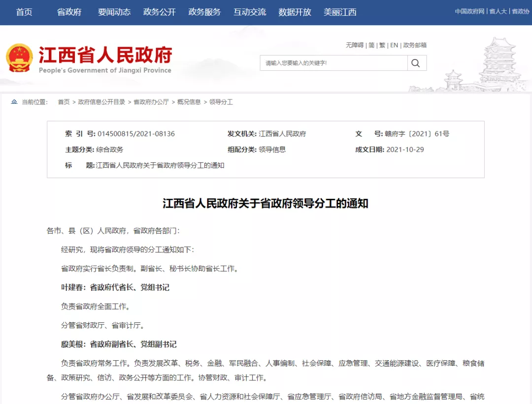Click 政府信息公开目录 in the breadcrumb

[102, 102]
